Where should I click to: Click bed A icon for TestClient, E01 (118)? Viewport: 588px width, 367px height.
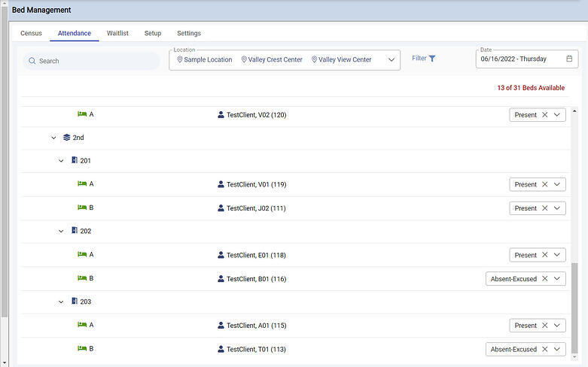coord(82,254)
